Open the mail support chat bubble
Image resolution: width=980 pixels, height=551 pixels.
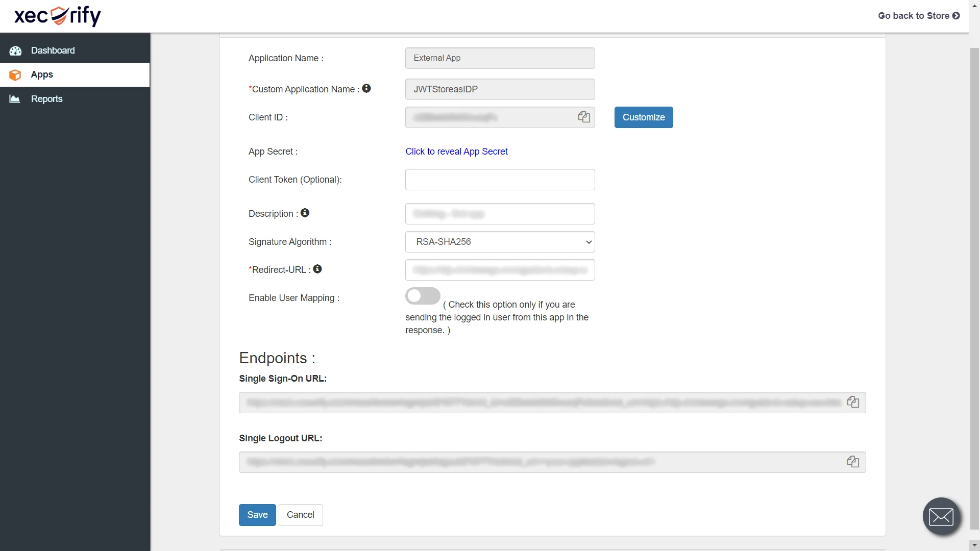click(x=941, y=516)
